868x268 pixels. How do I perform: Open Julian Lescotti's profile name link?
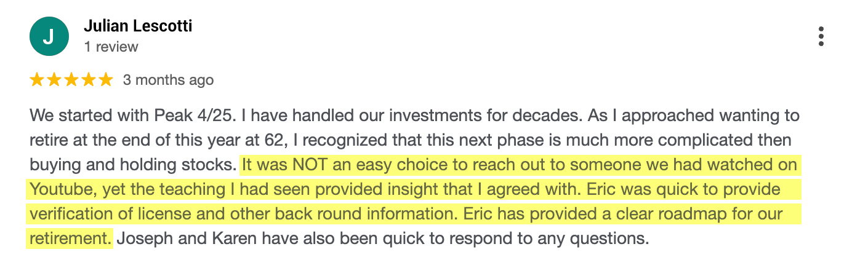click(x=138, y=26)
